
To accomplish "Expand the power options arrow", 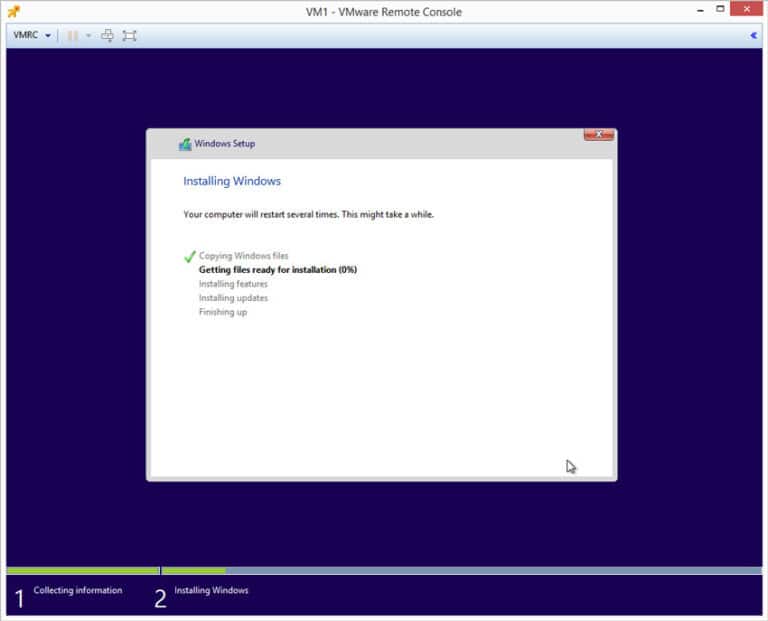I will point(88,35).
